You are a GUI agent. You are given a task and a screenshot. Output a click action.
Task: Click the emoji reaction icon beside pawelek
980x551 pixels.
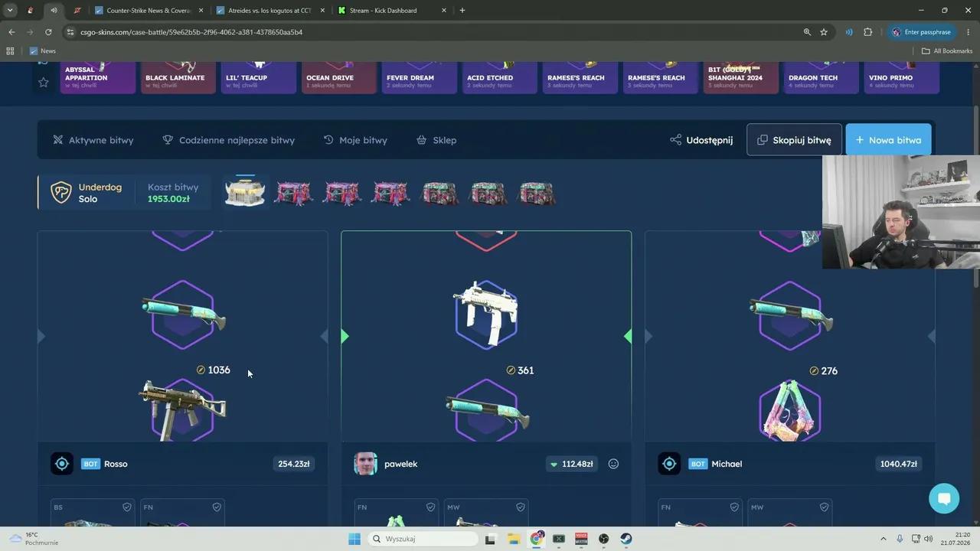click(x=613, y=464)
